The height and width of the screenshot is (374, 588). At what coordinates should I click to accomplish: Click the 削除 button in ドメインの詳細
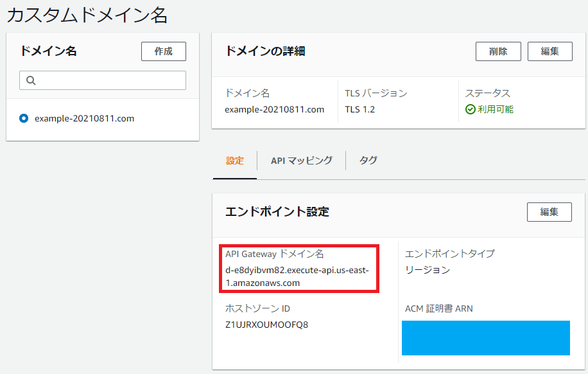(x=498, y=51)
